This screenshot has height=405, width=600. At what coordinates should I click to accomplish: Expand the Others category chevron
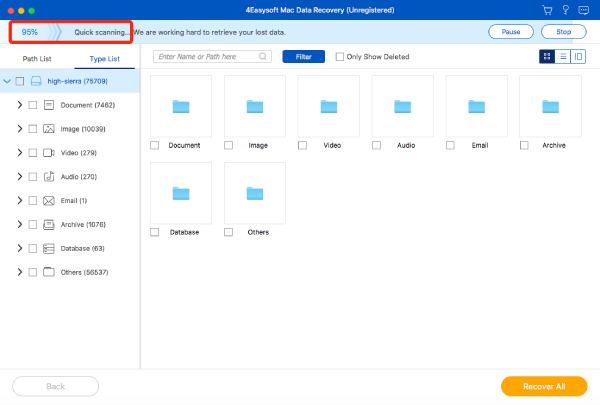(20, 272)
